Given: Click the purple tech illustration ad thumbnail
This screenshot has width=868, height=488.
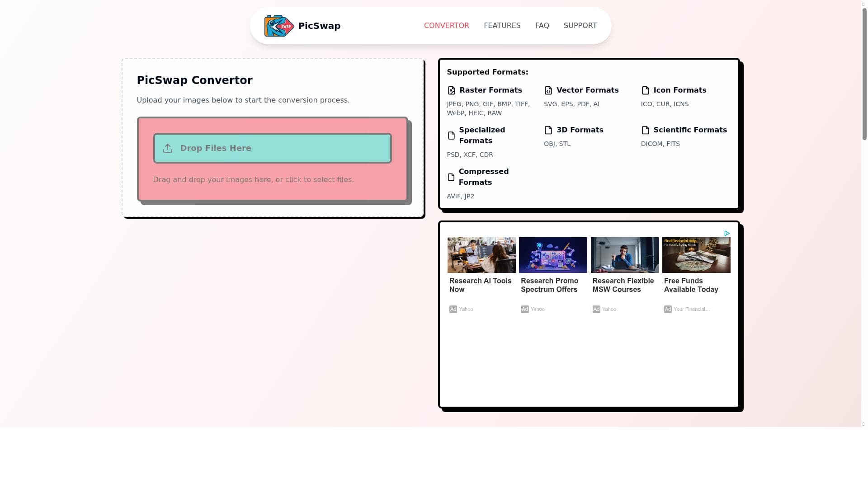Looking at the screenshot, I should (553, 255).
